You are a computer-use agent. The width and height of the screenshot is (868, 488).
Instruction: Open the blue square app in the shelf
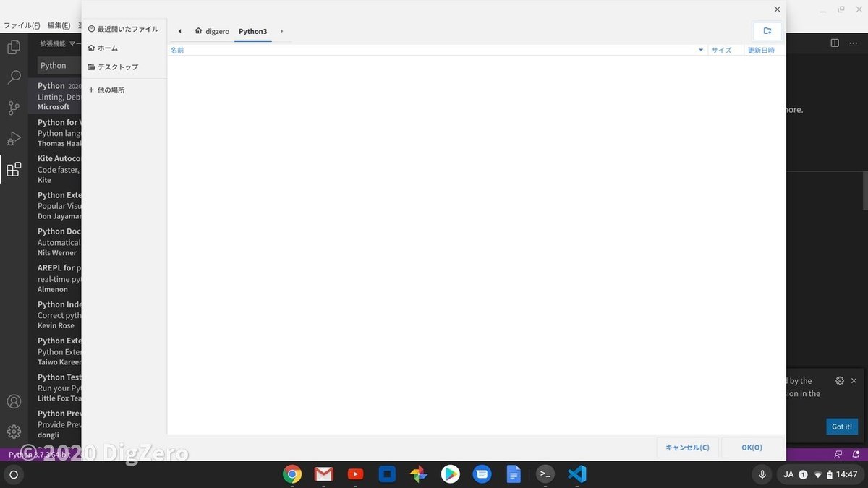point(387,474)
